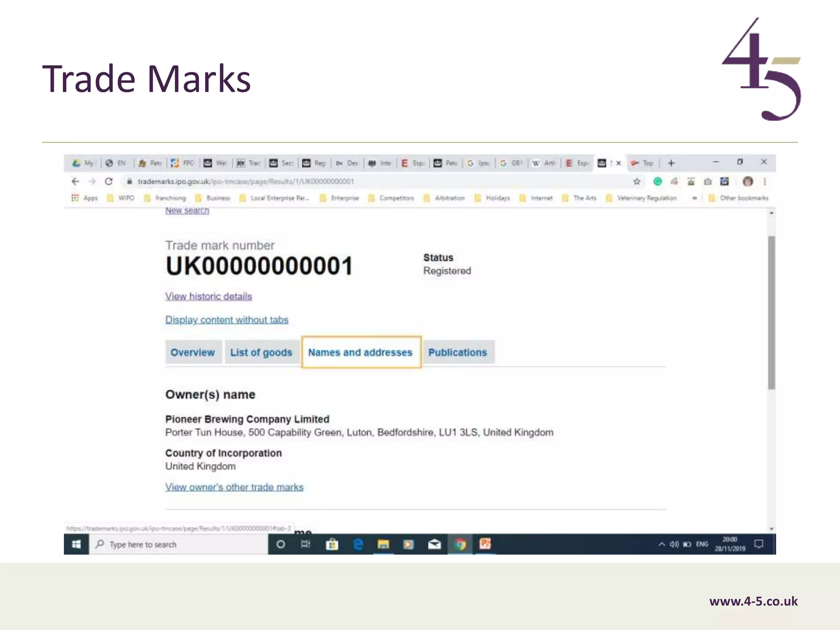The image size is (840, 630).
Task: Go back with the browser back arrow
Action: point(75,181)
